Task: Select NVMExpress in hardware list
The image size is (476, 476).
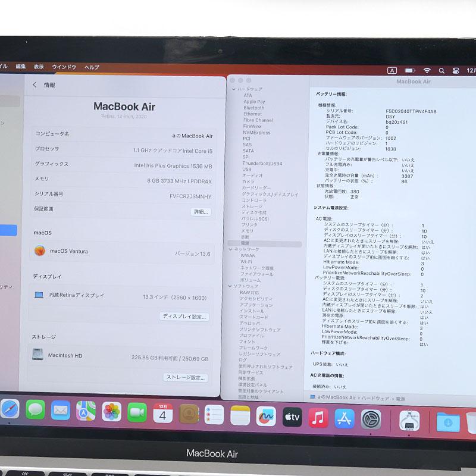Action: (x=256, y=133)
